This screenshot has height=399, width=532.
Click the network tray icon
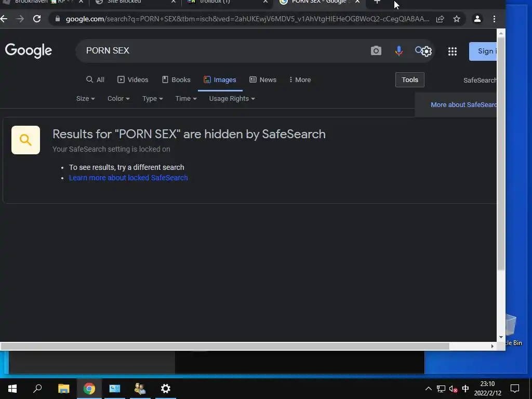[x=441, y=389]
